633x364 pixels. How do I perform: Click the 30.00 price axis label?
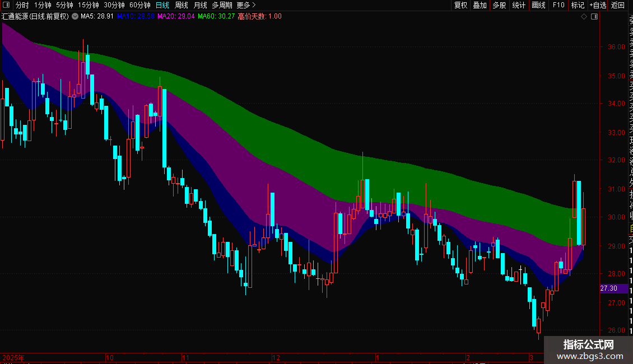(x=616, y=217)
